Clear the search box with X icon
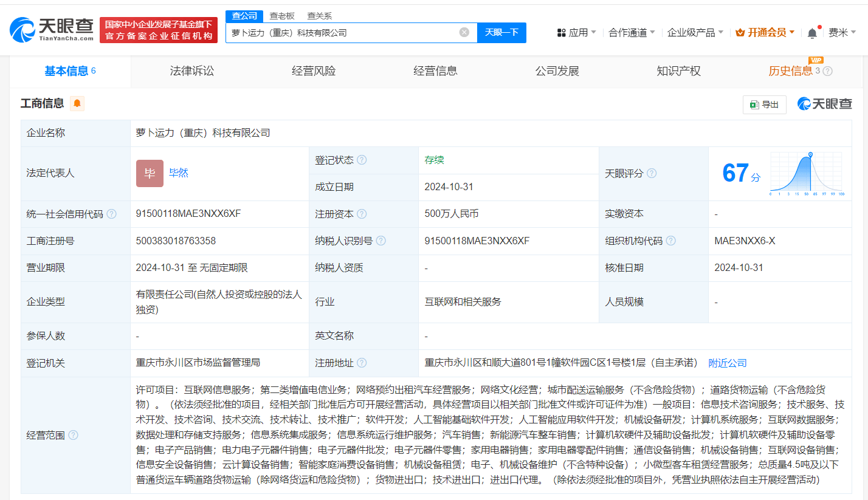Viewport: 868px width, 500px height. point(464,32)
